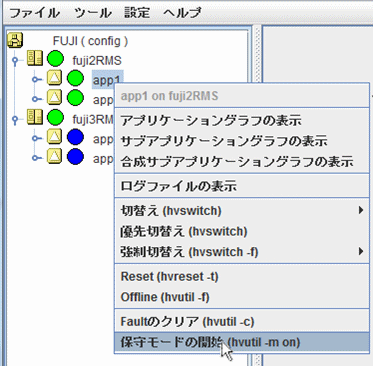The height and width of the screenshot is (366, 373).
Task: Select Reset (hvreset -t) menu item
Action: (x=242, y=276)
